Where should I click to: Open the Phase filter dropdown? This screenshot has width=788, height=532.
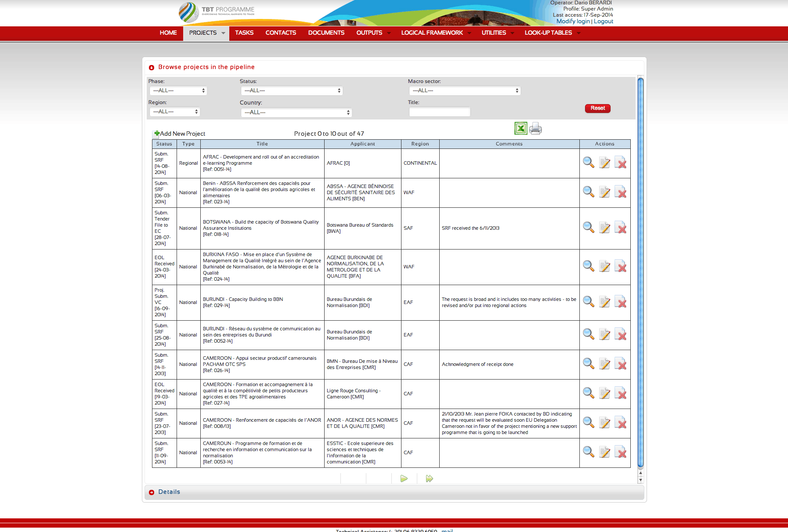(x=178, y=90)
